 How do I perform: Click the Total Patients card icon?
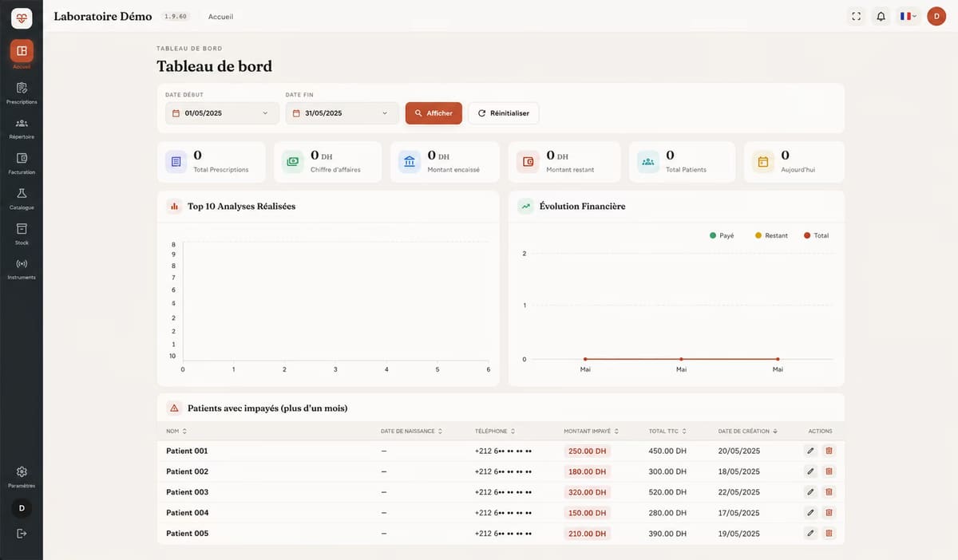tap(648, 162)
